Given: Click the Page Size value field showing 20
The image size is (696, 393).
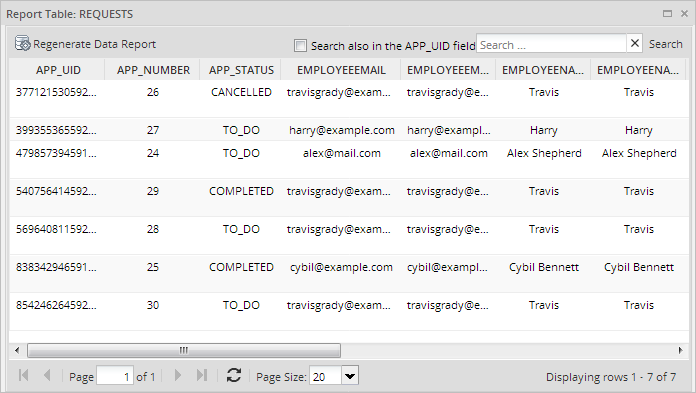Looking at the screenshot, I should 325,376.
